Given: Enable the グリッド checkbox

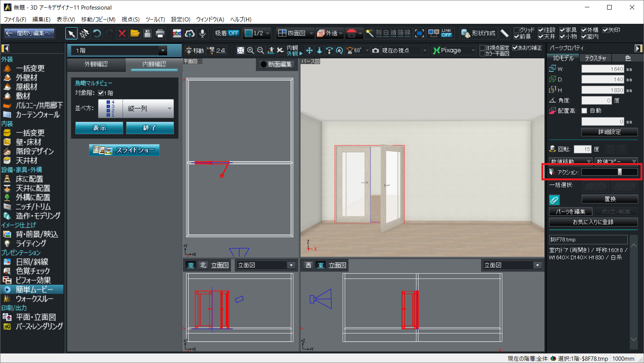Looking at the screenshot, I should click(x=517, y=30).
